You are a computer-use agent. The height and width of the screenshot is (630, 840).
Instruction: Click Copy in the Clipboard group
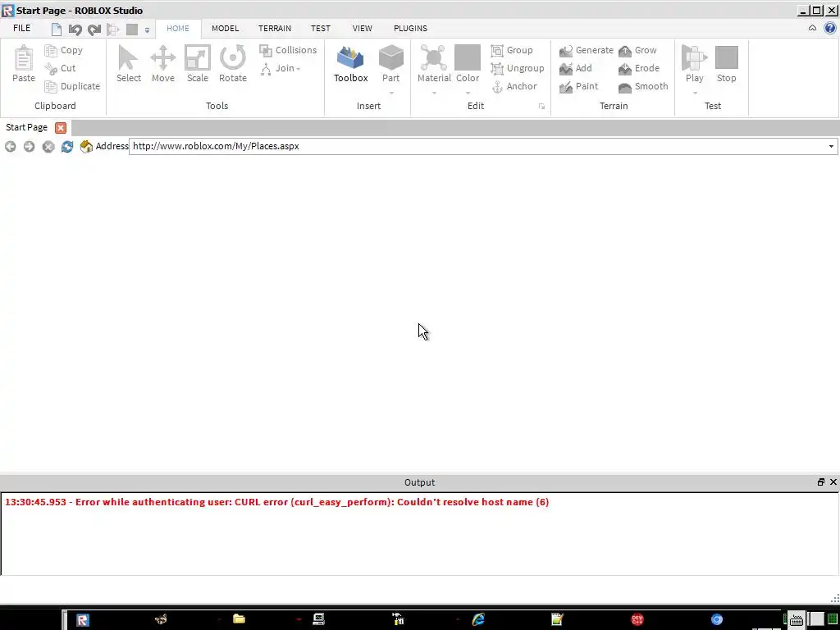pos(63,50)
